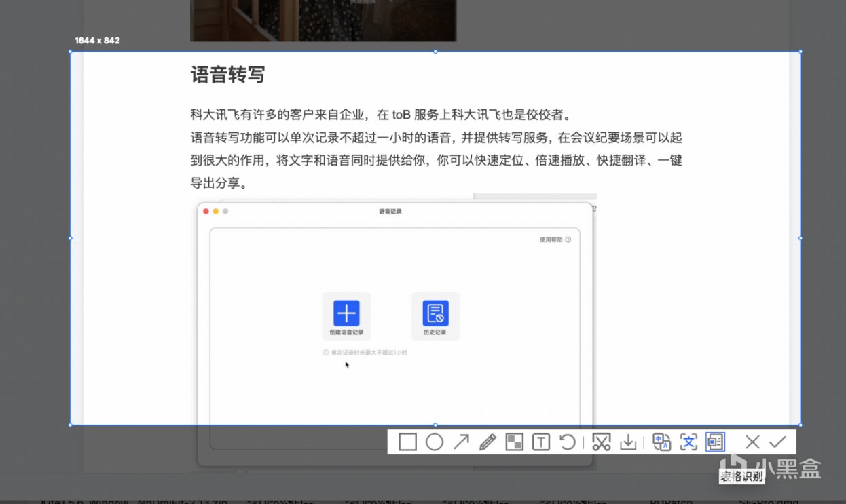Click the 语音记录 window title

pos(390,212)
